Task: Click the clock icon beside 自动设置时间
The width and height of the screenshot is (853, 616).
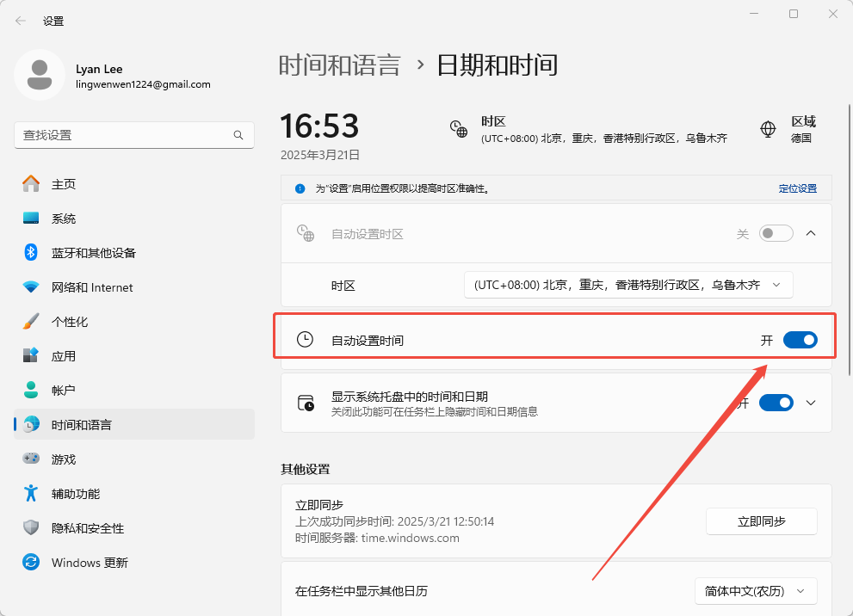Action: [305, 340]
